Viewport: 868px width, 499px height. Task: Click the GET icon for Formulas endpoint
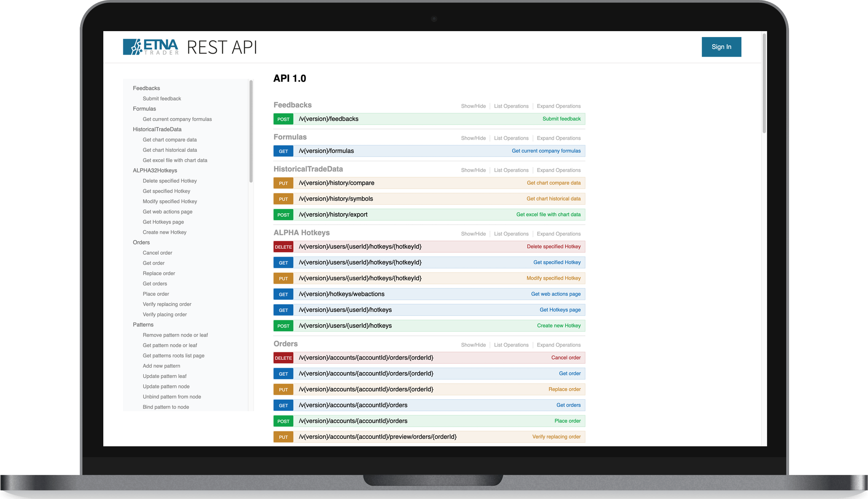(282, 150)
